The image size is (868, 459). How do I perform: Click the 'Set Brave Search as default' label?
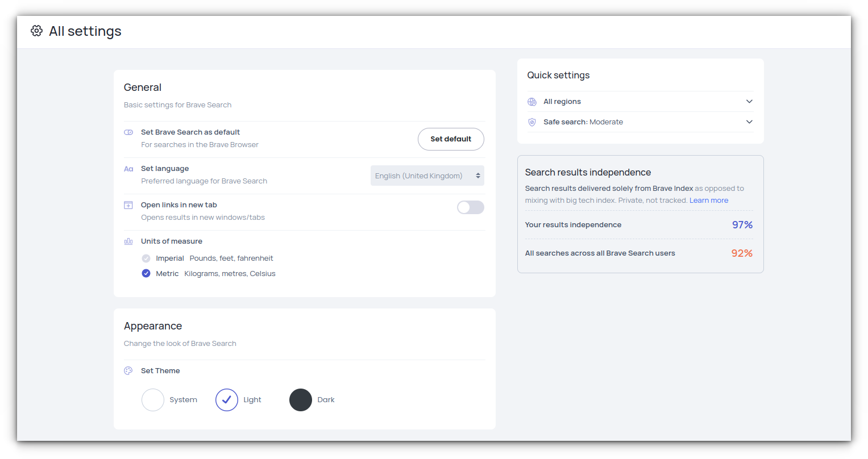(190, 132)
